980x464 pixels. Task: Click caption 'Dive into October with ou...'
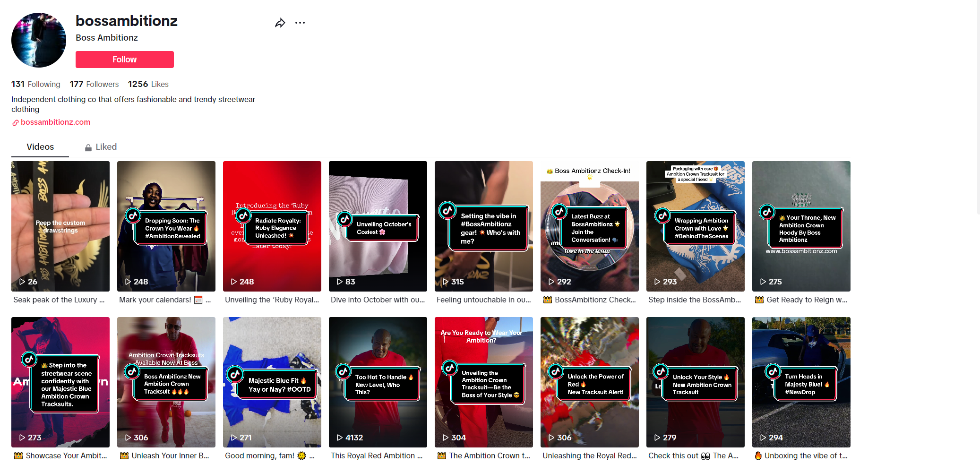pos(378,300)
